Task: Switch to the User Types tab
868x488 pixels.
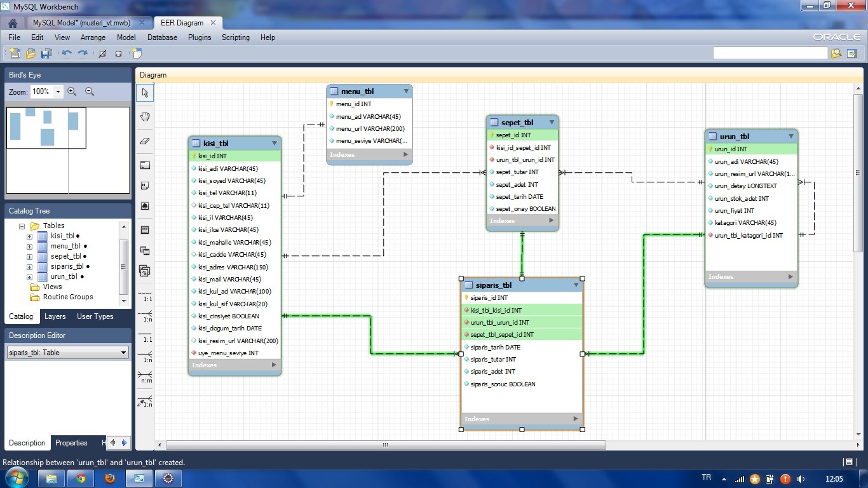Action: pos(95,316)
